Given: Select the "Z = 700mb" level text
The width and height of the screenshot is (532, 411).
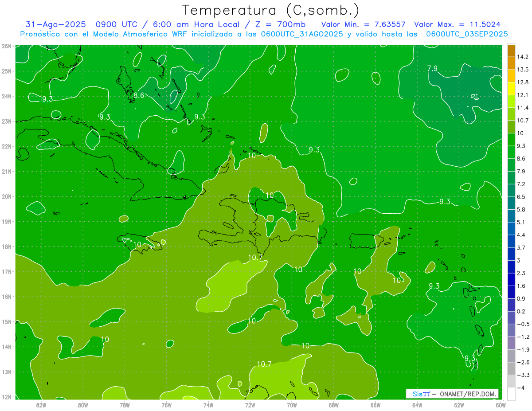Looking at the screenshot, I should coord(278,24).
